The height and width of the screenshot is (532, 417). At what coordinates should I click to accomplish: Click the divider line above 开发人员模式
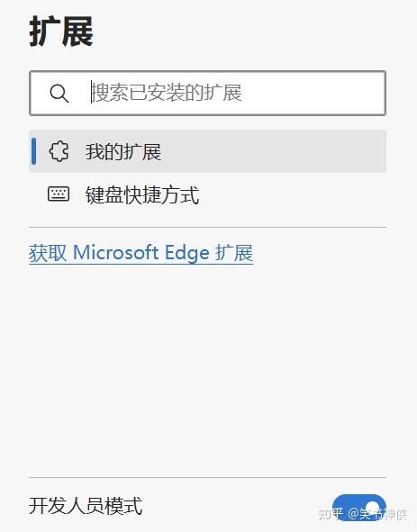click(207, 477)
